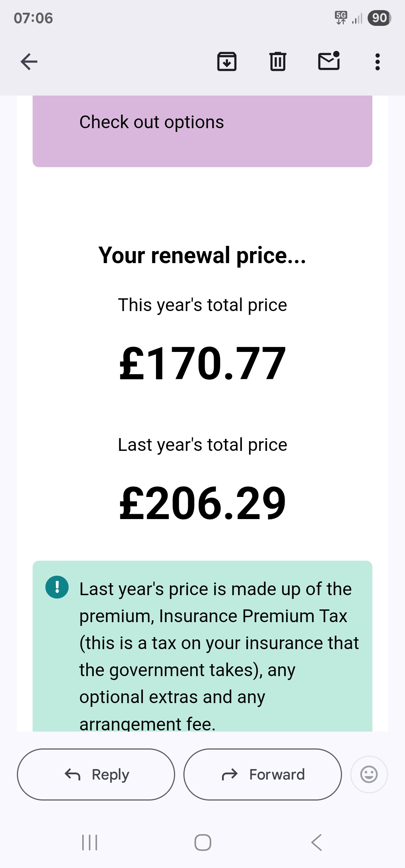Archive this email using the archive icon
Screen dimensions: 405x868
(x=227, y=61)
